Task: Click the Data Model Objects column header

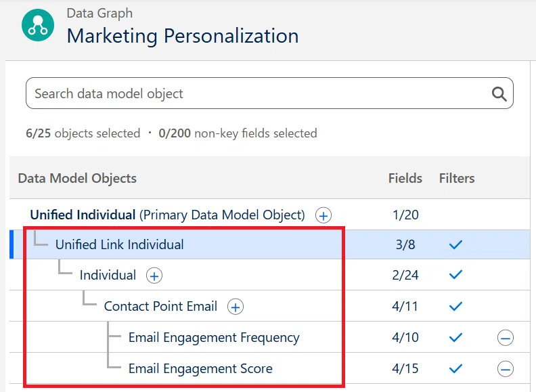Action: [x=77, y=178]
